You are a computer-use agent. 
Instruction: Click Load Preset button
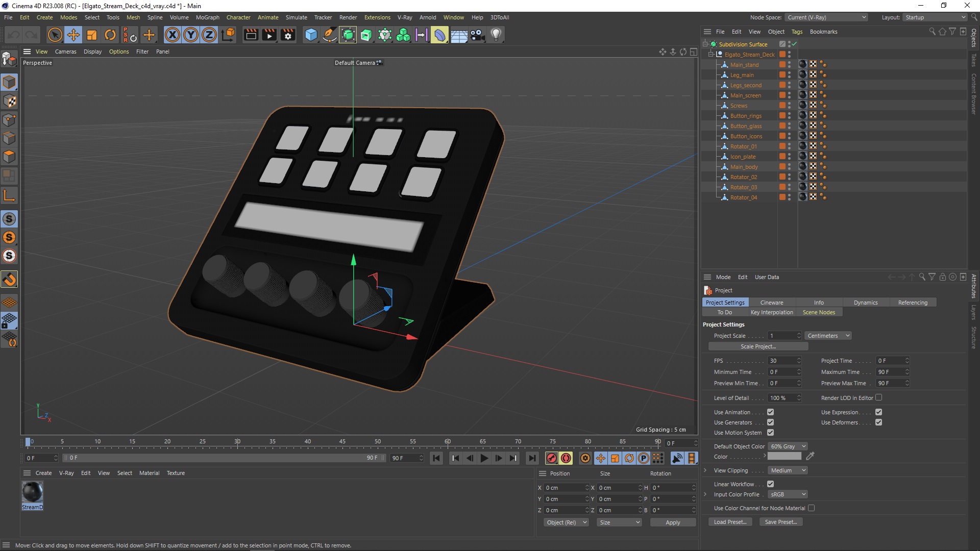coord(730,522)
